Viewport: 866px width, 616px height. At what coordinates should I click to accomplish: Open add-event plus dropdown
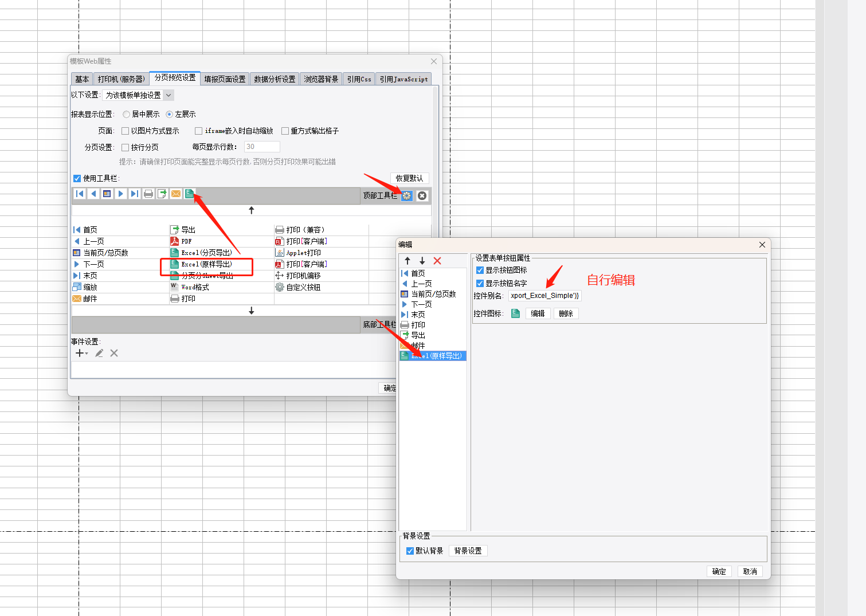(x=82, y=353)
